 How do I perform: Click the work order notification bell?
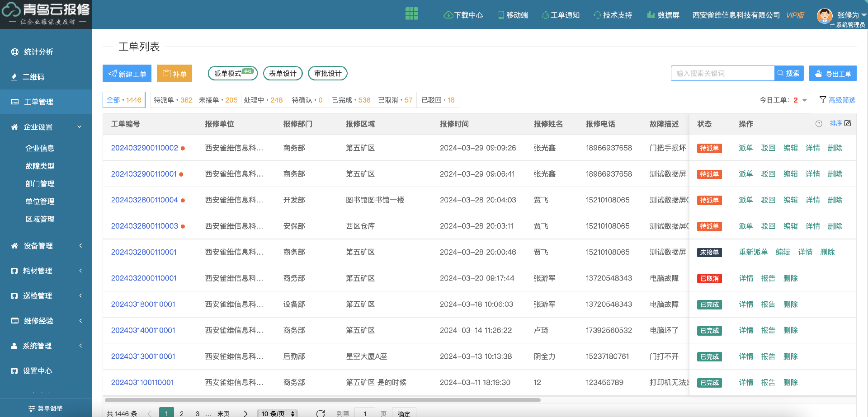(545, 15)
